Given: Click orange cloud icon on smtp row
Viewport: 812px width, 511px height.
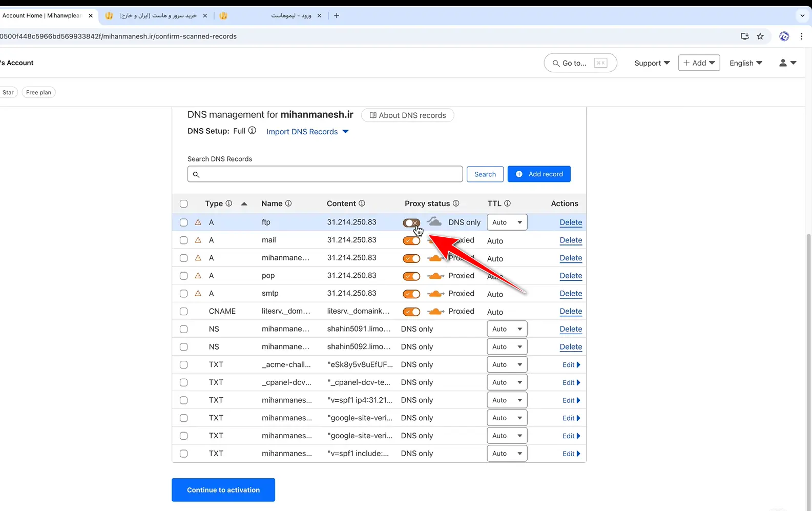Looking at the screenshot, I should tap(435, 294).
